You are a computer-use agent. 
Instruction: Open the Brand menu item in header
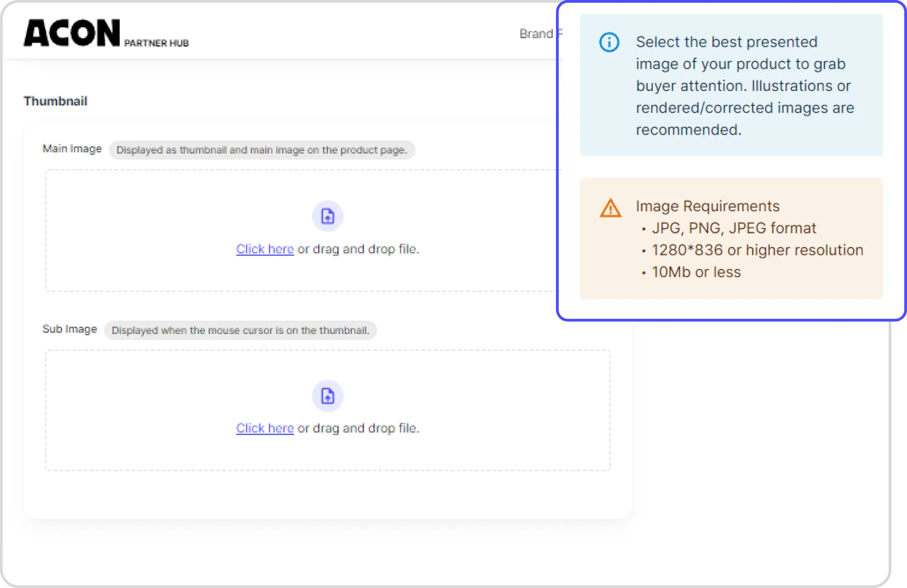(536, 34)
